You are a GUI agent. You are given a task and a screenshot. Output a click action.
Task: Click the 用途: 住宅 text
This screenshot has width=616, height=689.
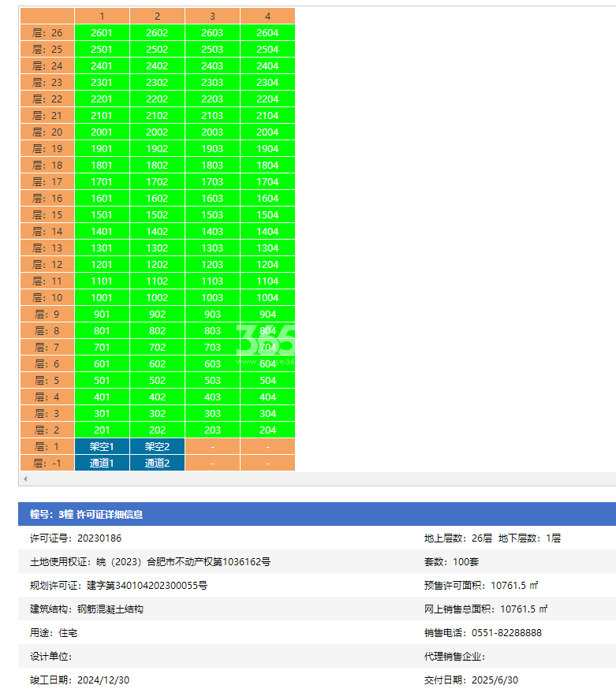pyautogui.click(x=54, y=633)
